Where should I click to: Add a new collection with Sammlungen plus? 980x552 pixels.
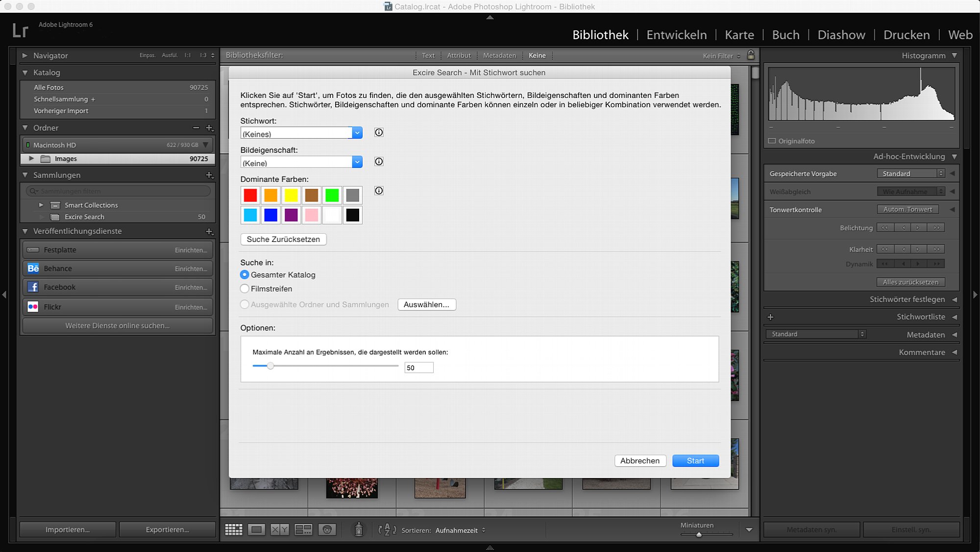pos(209,175)
